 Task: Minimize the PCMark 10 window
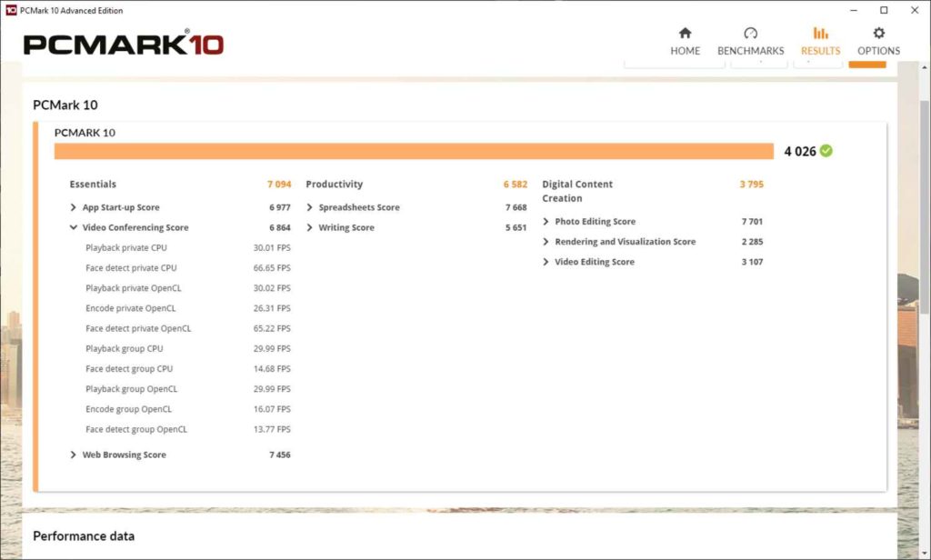853,10
